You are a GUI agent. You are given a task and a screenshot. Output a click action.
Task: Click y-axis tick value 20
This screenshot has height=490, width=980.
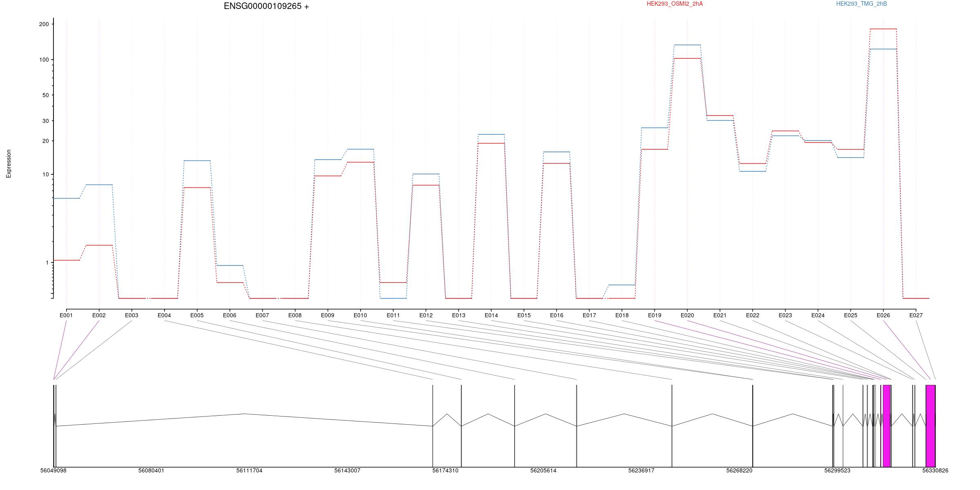coord(45,141)
